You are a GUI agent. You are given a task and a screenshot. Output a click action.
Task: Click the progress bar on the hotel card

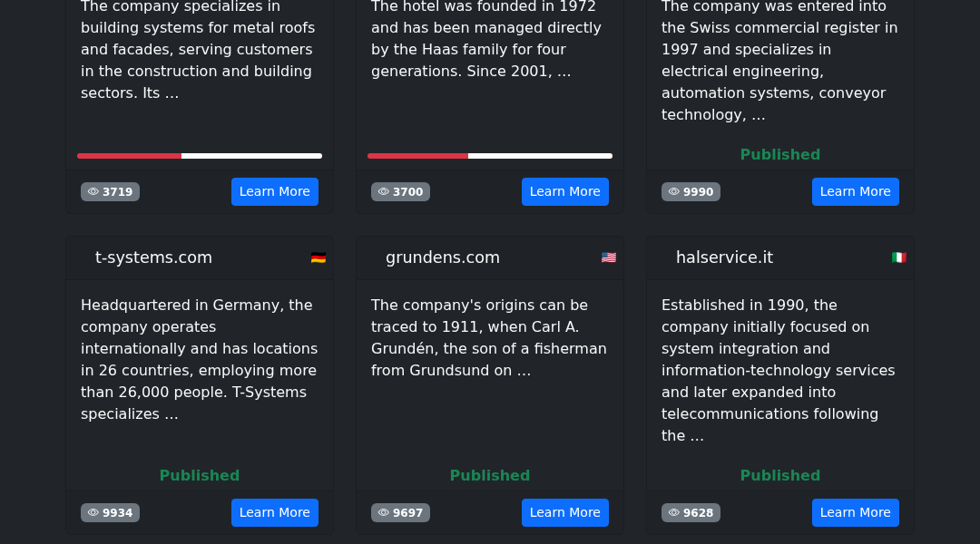490,156
